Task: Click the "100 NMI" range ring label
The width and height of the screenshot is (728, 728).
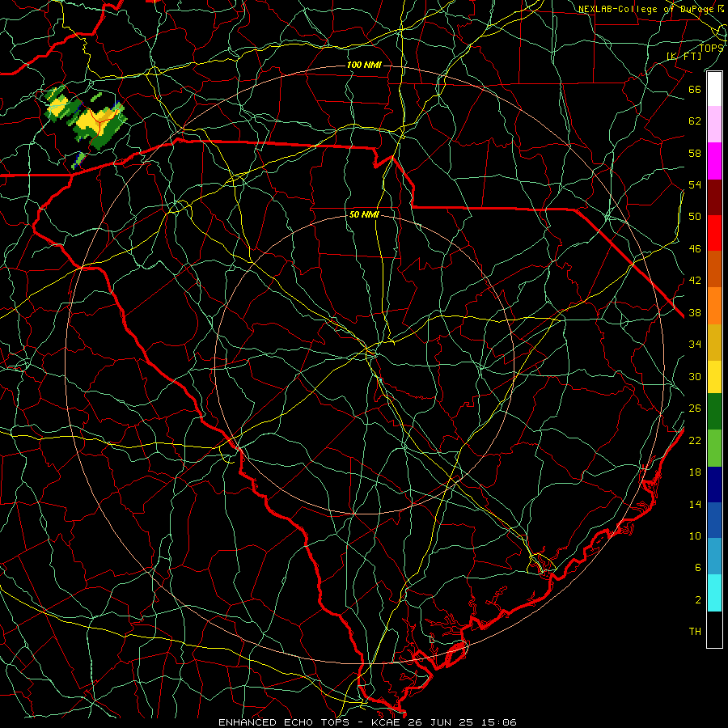Action: [364, 65]
